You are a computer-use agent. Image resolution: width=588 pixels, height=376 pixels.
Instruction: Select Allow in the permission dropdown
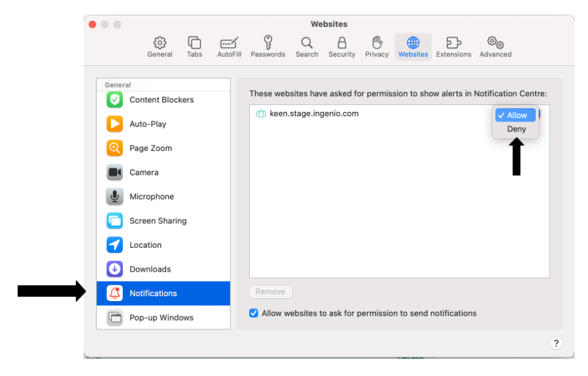(516, 115)
